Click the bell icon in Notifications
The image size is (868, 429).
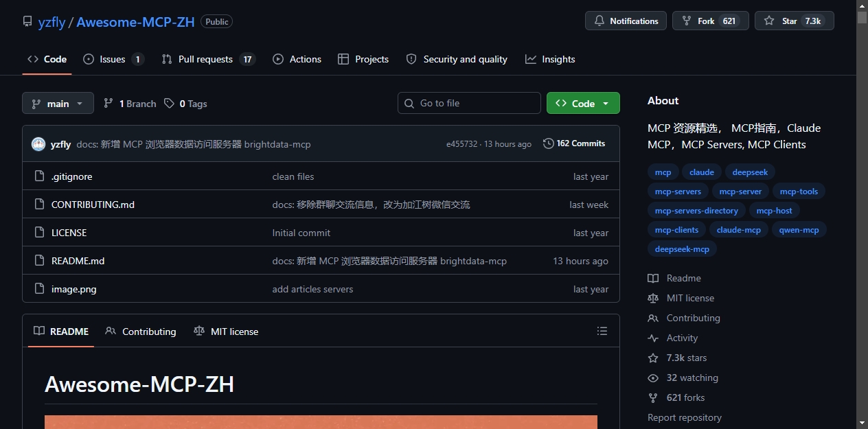pos(599,21)
